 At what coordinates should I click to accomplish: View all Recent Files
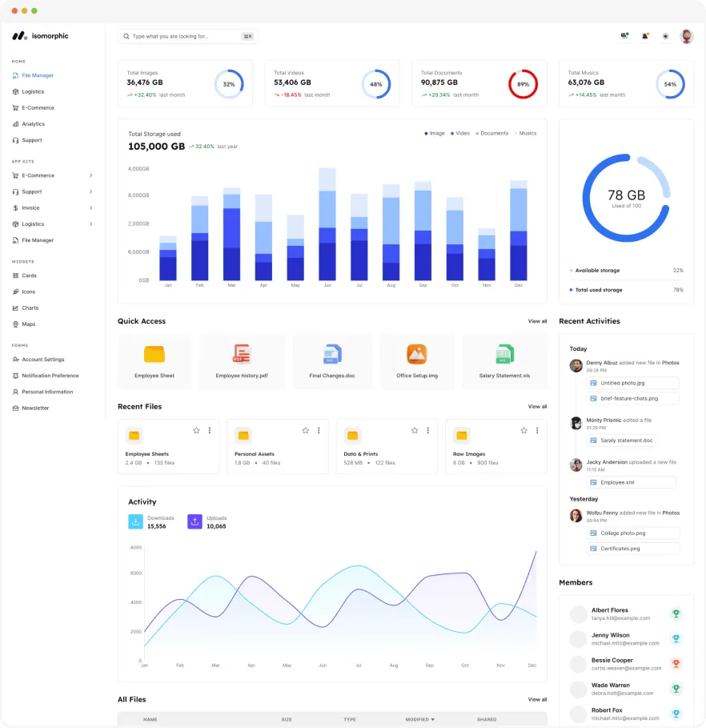pyautogui.click(x=538, y=407)
